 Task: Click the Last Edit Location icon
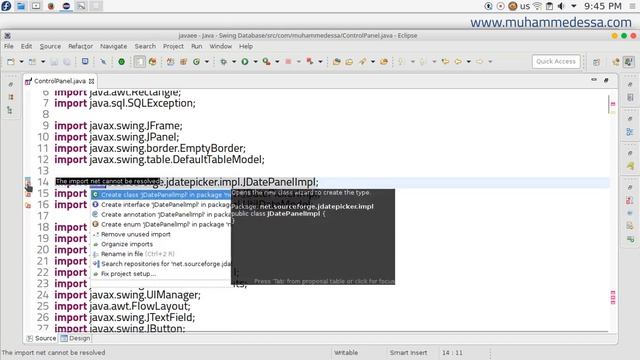[445, 62]
